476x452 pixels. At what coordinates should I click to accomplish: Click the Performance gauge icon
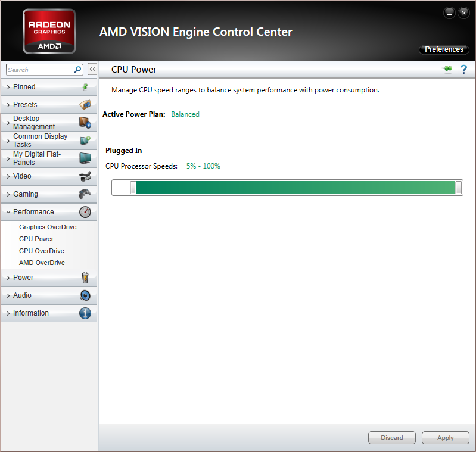[85, 212]
